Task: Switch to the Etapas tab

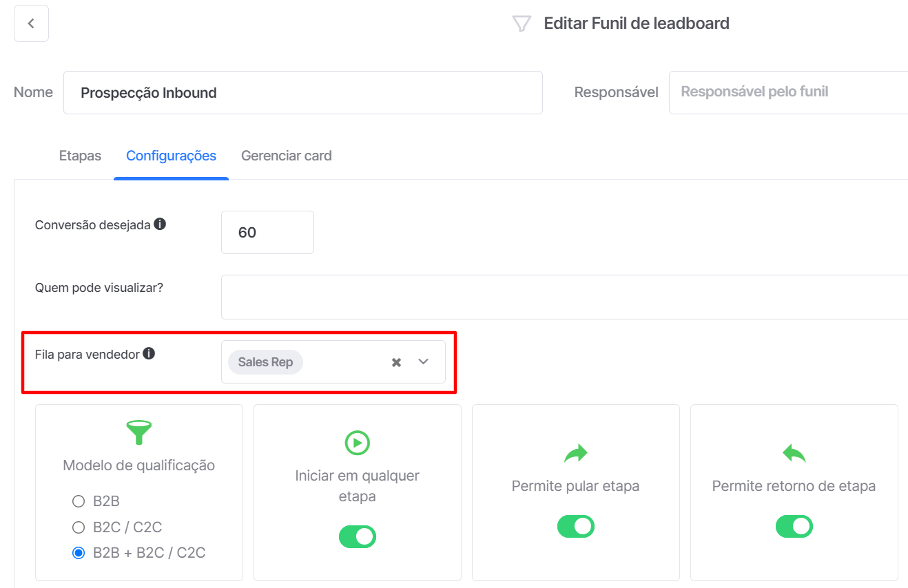Action: (x=80, y=156)
